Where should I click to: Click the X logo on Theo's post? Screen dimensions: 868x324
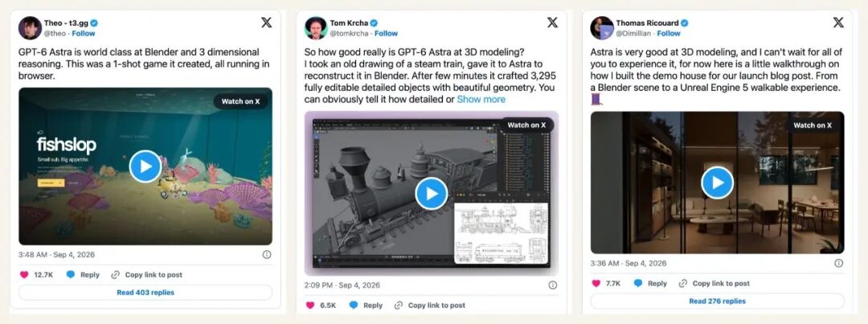coord(266,23)
